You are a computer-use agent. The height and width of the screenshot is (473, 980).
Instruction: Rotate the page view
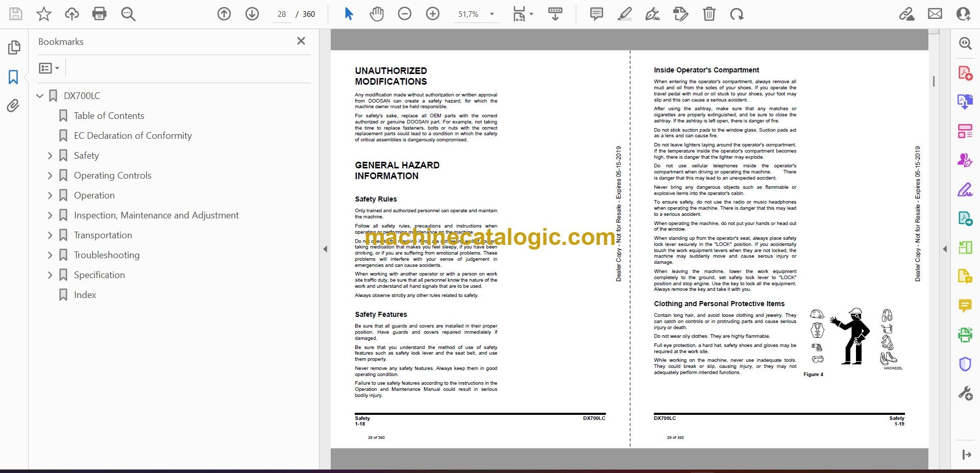737,14
